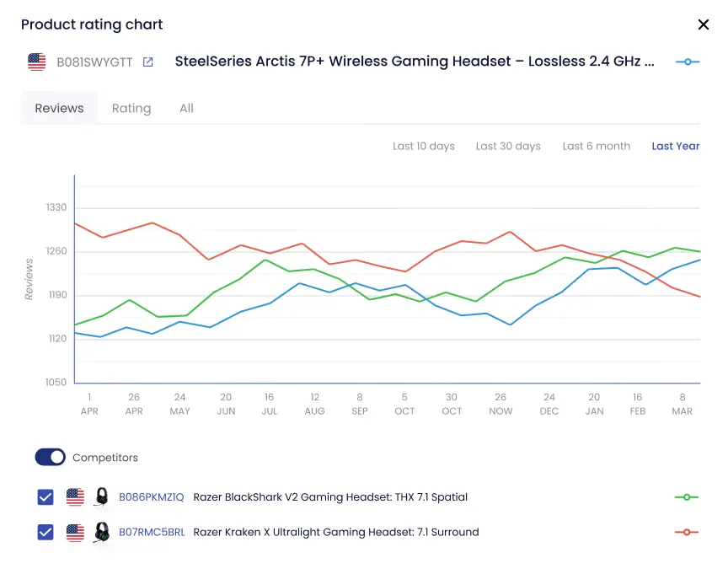The width and height of the screenshot is (728, 574).
Task: Select the Last 30 days filter
Action: coord(508,146)
